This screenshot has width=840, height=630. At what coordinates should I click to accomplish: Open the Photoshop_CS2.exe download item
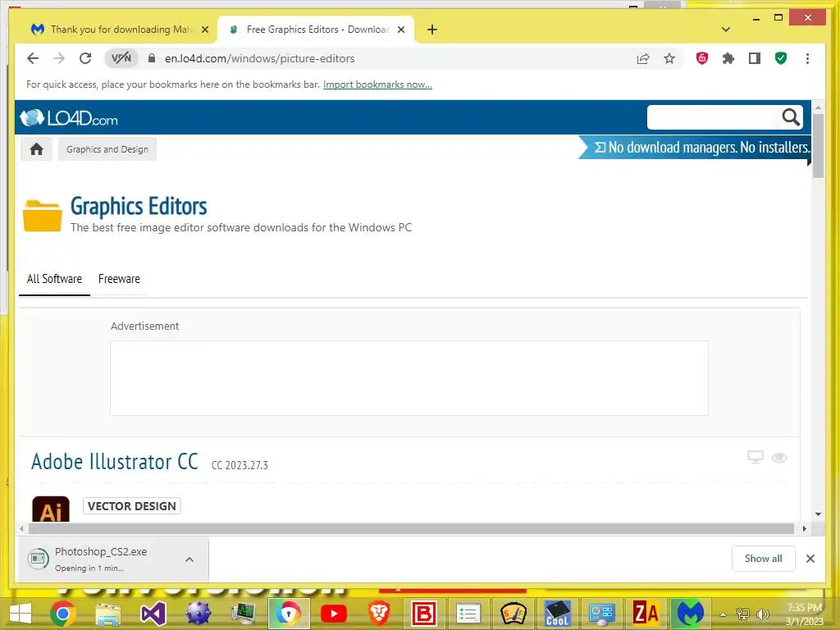click(101, 559)
